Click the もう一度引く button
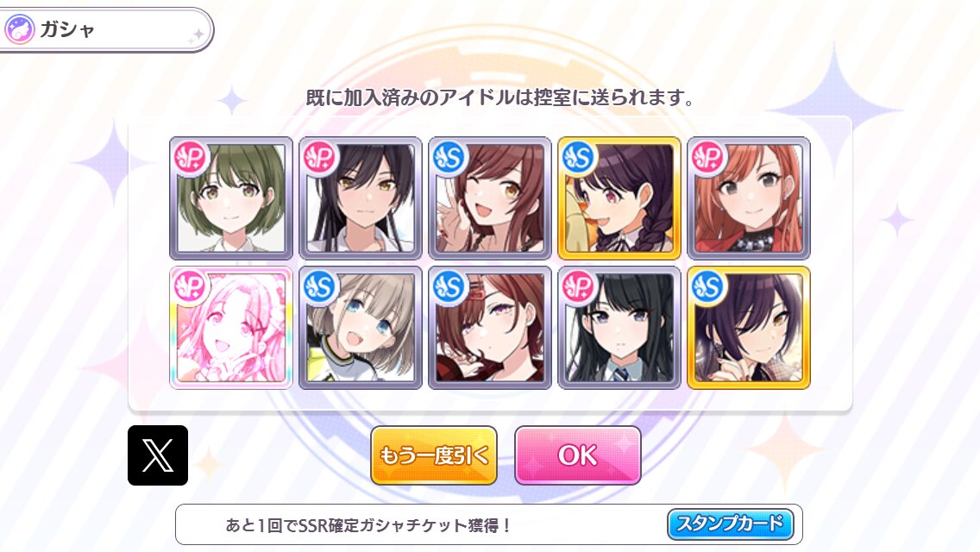The height and width of the screenshot is (552, 980). click(434, 455)
